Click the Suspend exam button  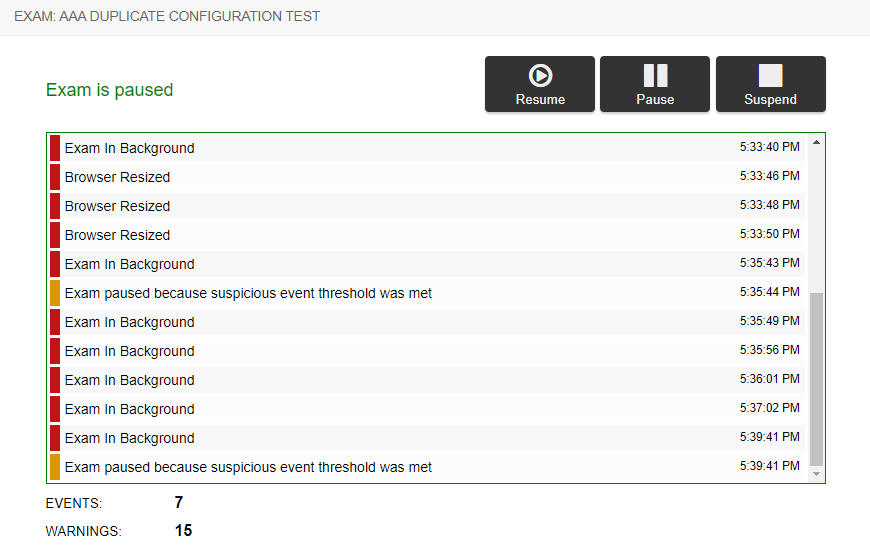771,84
